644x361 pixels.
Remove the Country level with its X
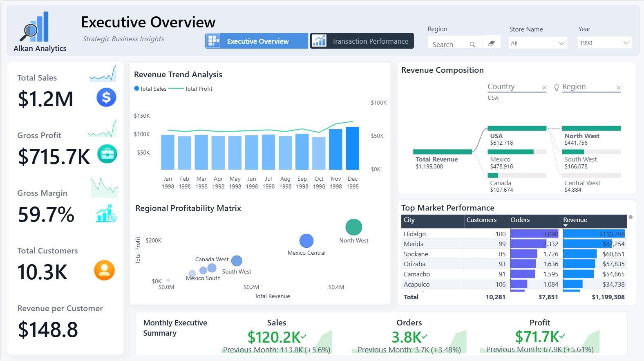click(x=544, y=87)
